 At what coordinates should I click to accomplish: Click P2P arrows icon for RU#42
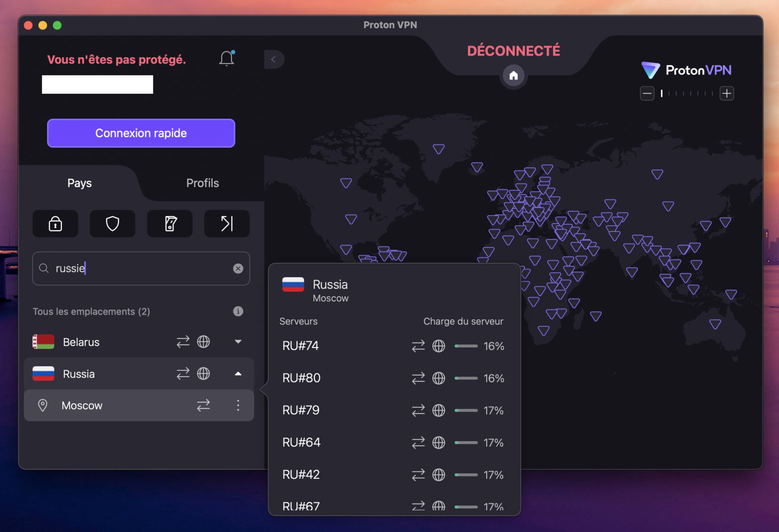[x=418, y=474]
